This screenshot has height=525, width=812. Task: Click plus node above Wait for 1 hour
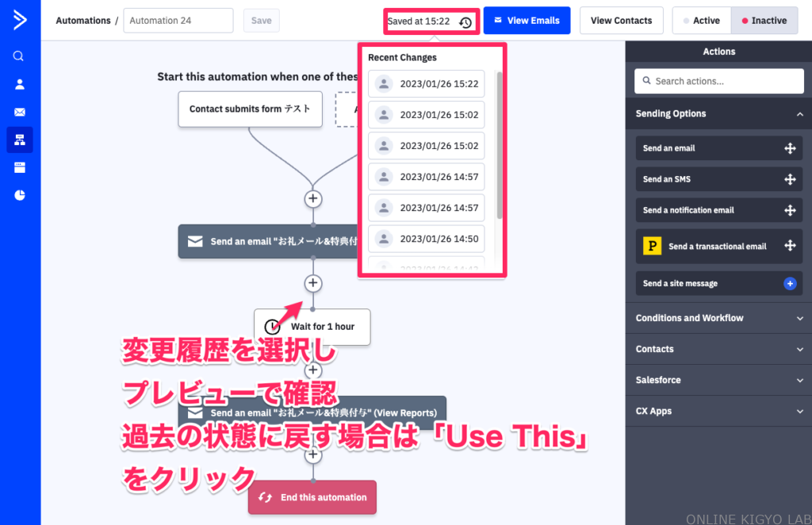point(313,283)
